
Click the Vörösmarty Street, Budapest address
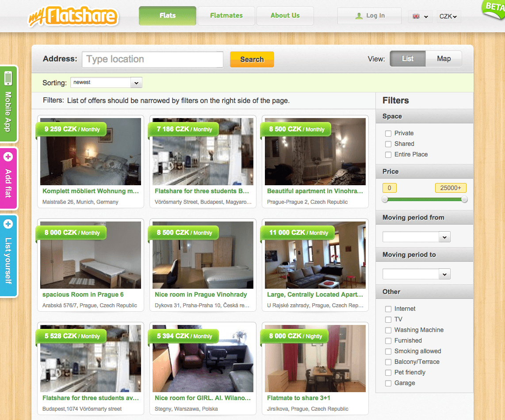click(203, 202)
